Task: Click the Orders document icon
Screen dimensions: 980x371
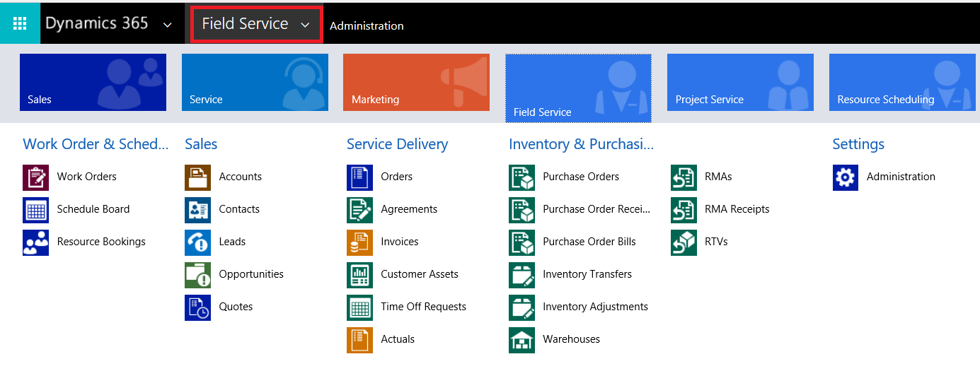Action: click(359, 177)
